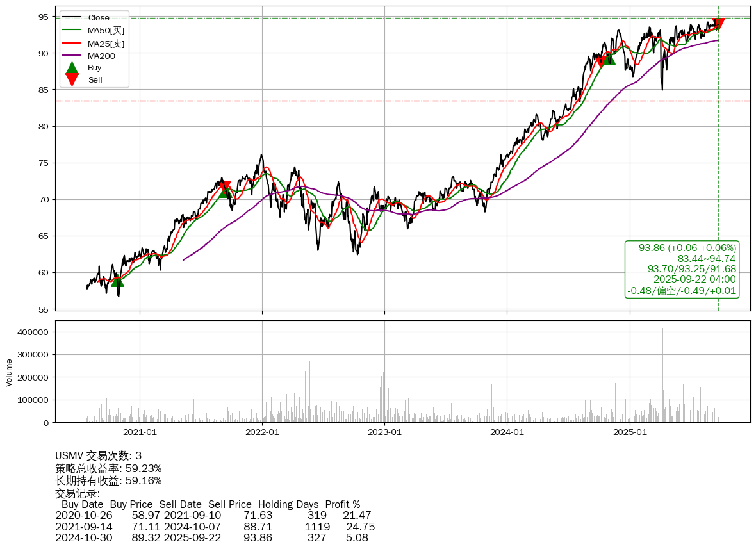Click the 策略总收益率 59.23% text
This screenshot has width=756, height=549.
click(108, 468)
